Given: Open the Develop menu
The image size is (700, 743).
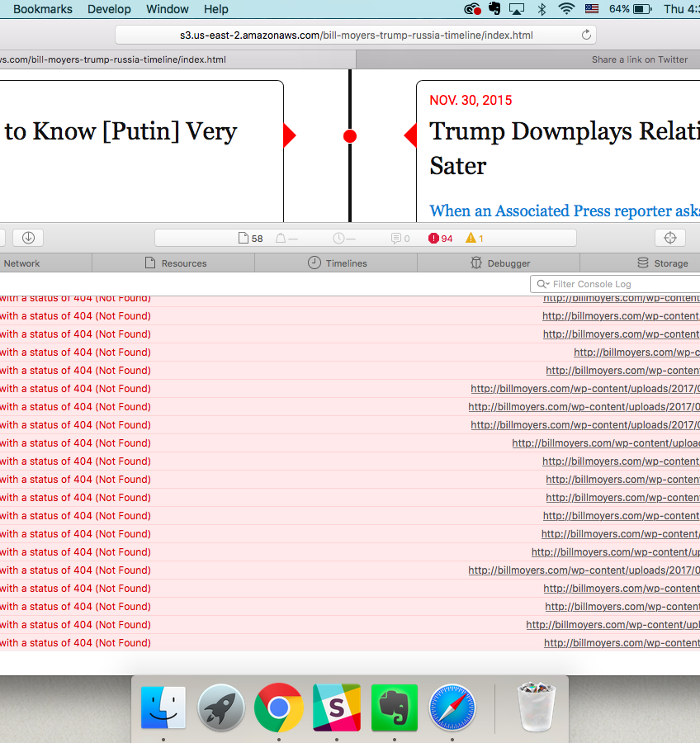Looking at the screenshot, I should click(x=109, y=9).
